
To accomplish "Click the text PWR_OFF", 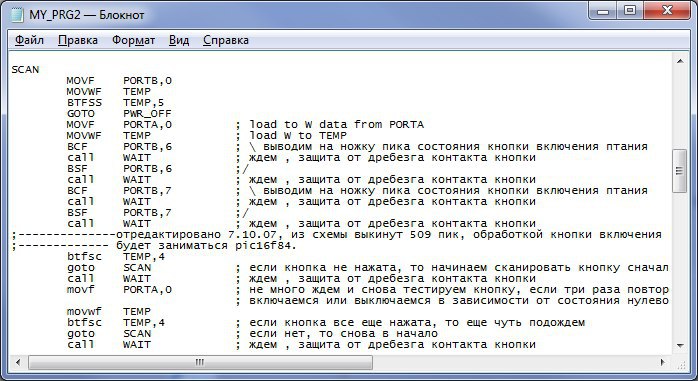I will tap(147, 114).
